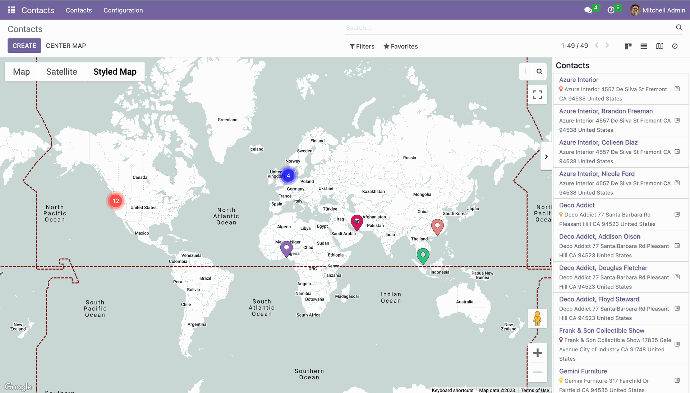Viewport: 690px width, 393px height.
Task: Switch to List view icon
Action: tap(644, 46)
